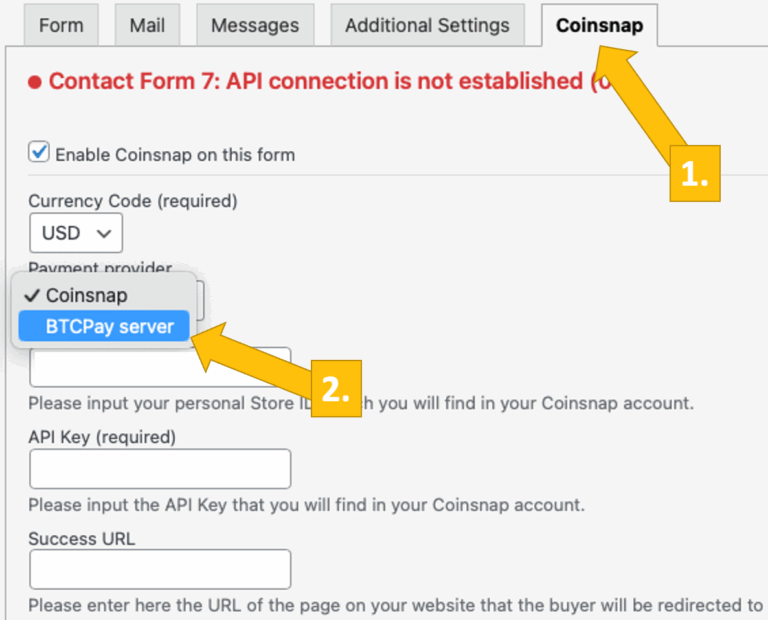This screenshot has width=768, height=620.
Task: Click the API Key (required) label
Action: [x=102, y=437]
